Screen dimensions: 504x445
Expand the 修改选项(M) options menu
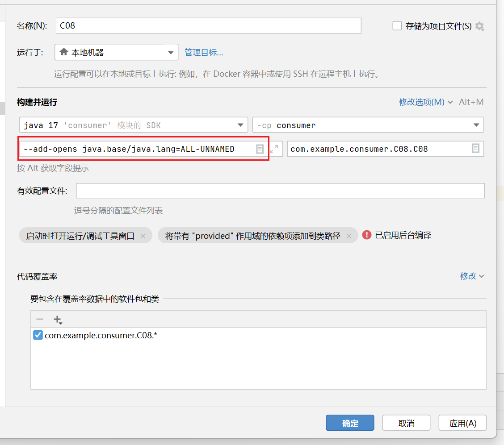click(x=426, y=102)
